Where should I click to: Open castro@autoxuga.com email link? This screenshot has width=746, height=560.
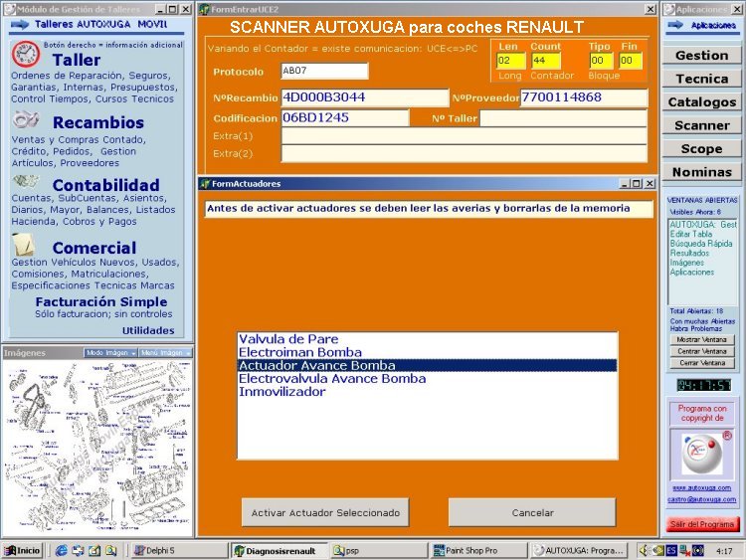[x=702, y=499]
